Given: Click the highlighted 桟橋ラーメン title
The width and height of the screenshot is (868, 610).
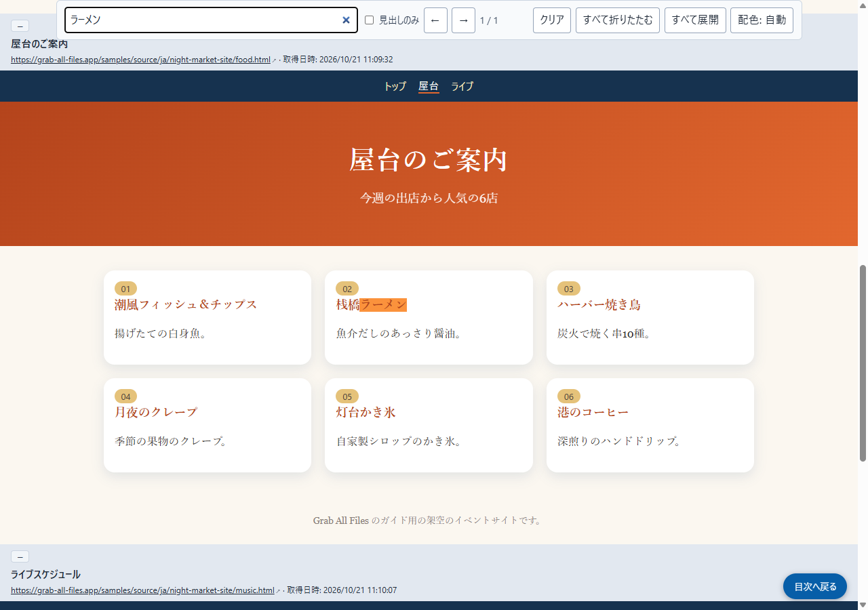Looking at the screenshot, I should click(372, 304).
